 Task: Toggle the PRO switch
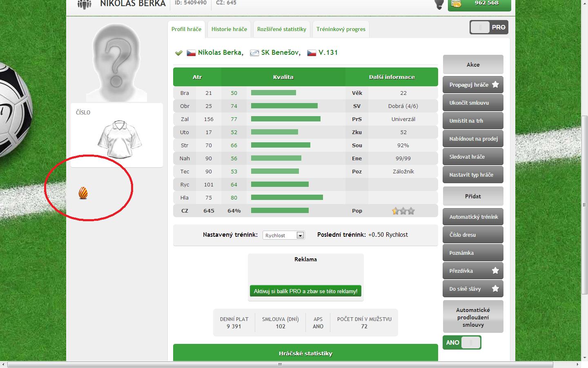coord(489,27)
